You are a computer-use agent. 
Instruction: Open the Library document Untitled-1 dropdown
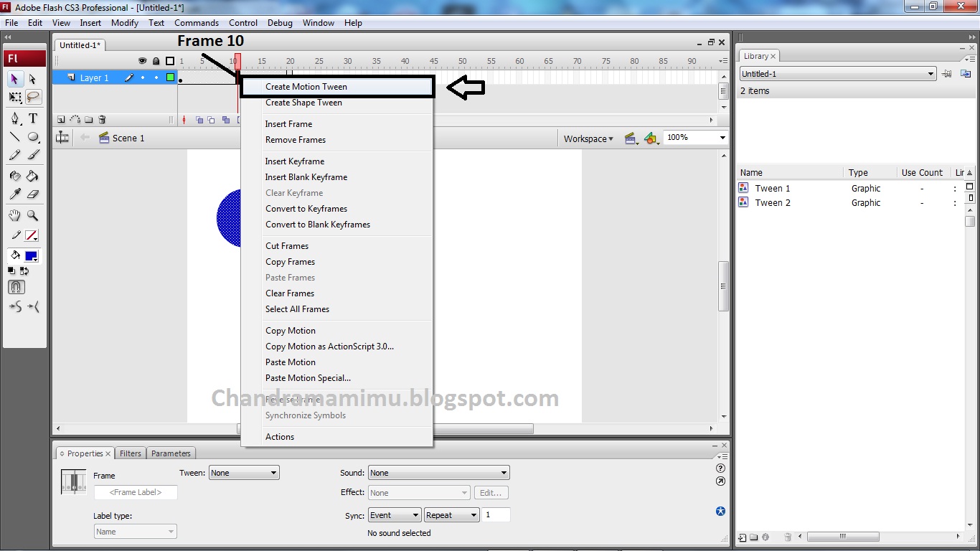click(x=838, y=74)
